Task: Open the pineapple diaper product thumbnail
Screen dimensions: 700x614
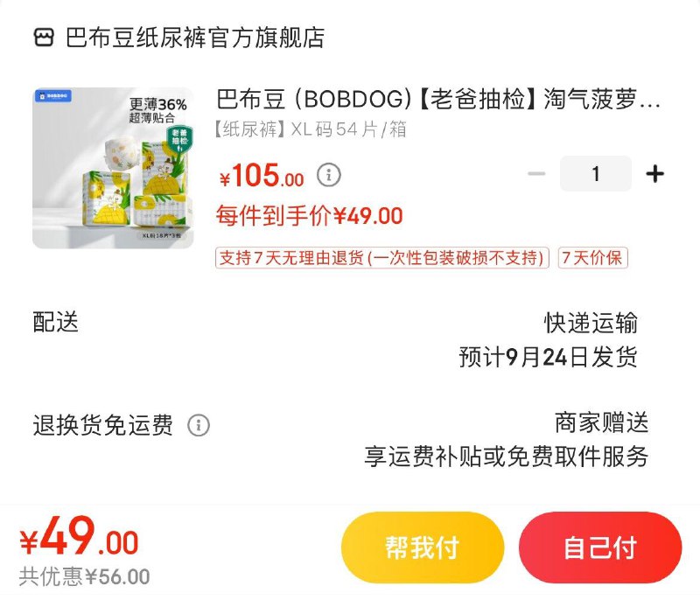Action: click(x=113, y=168)
